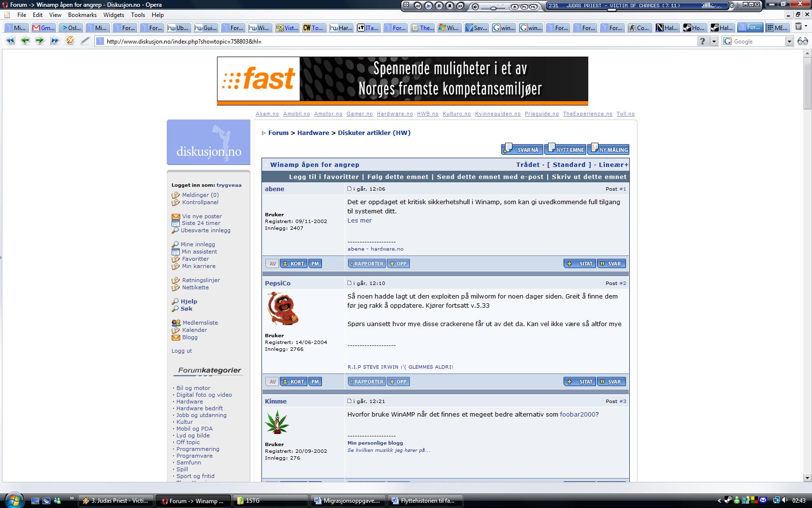
Task: Click the URL address field
Action: pos(395,41)
